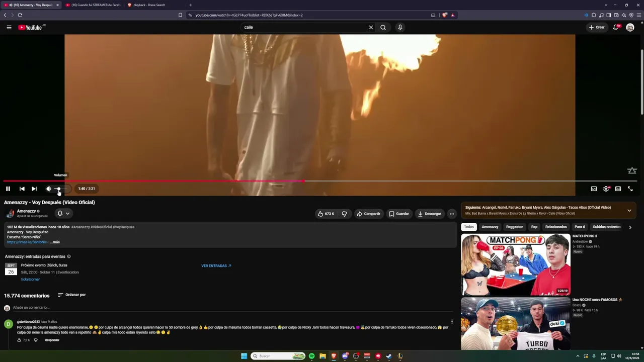This screenshot has width=644, height=362.
Task: Click the Crear button
Action: click(597, 27)
